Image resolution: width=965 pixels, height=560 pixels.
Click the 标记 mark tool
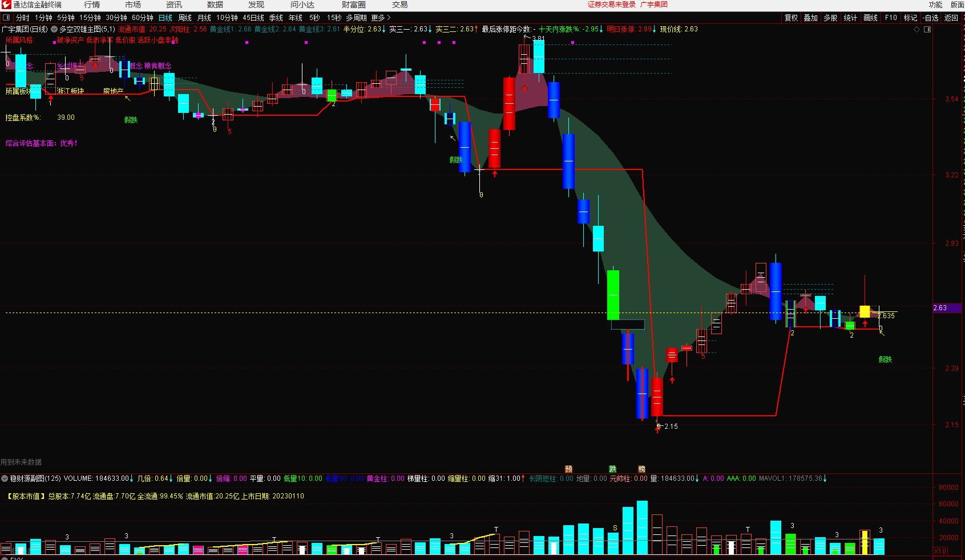click(911, 18)
